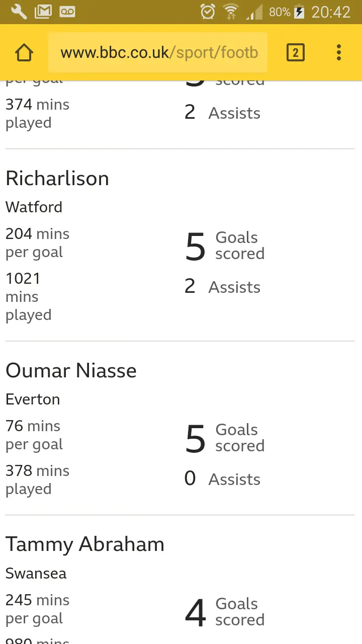Tap Oumar Niasse's 0 Assists stat
Viewport: 362px width, 644px height.
click(x=222, y=479)
